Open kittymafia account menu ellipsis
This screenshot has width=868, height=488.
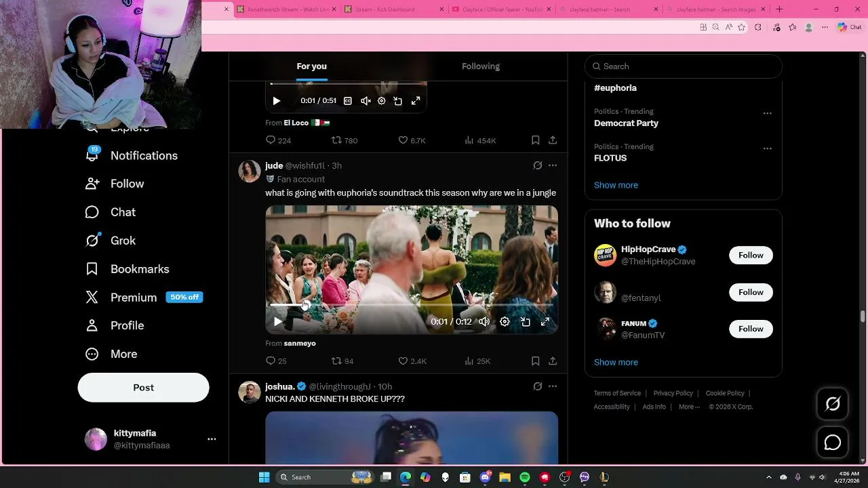point(212,439)
